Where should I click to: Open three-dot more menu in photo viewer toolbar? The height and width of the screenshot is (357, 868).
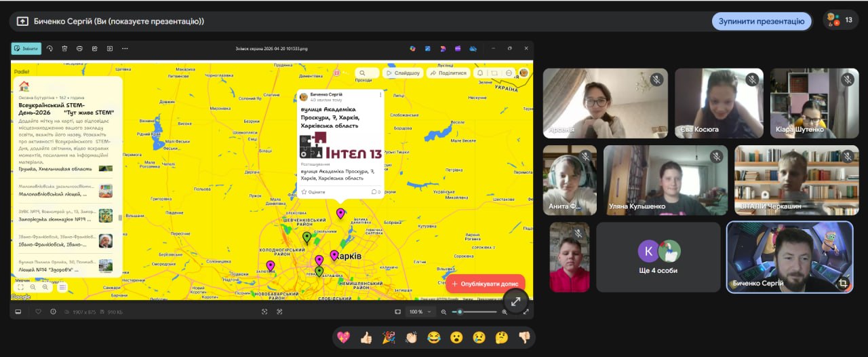(125, 49)
